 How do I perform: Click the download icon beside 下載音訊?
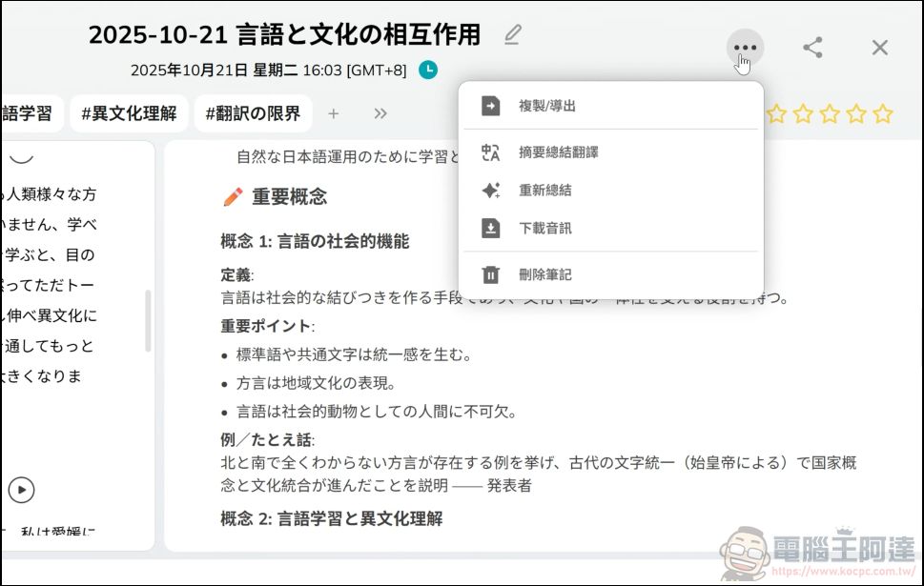click(489, 228)
